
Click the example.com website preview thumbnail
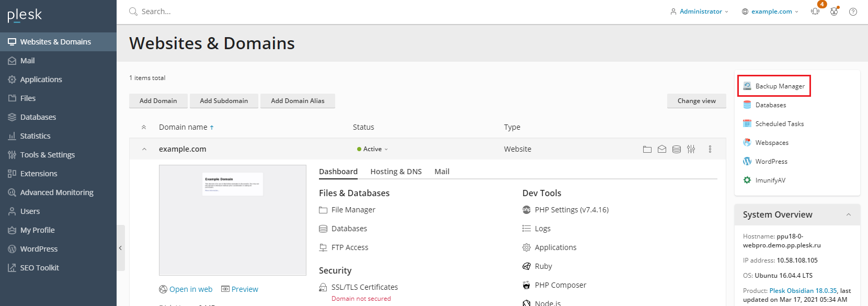pos(232,220)
